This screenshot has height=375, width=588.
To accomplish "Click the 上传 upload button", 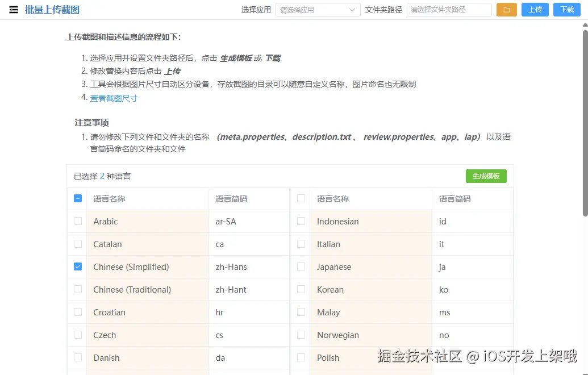I will 535,9.
